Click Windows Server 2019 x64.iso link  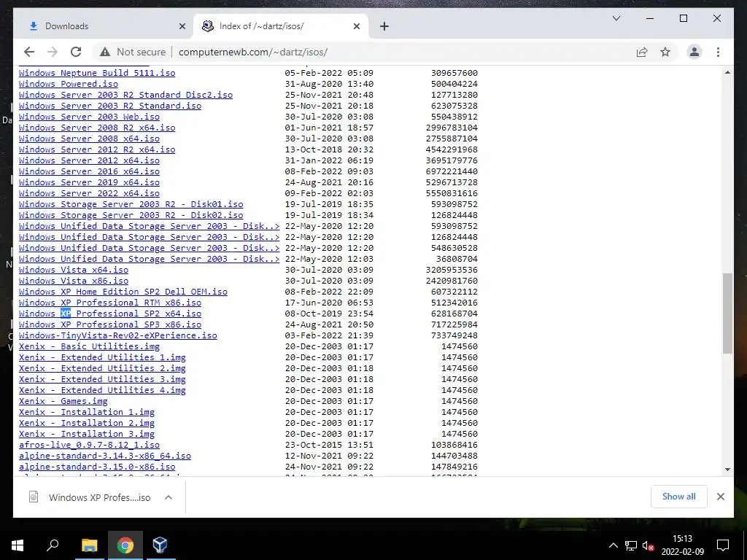[x=89, y=182]
